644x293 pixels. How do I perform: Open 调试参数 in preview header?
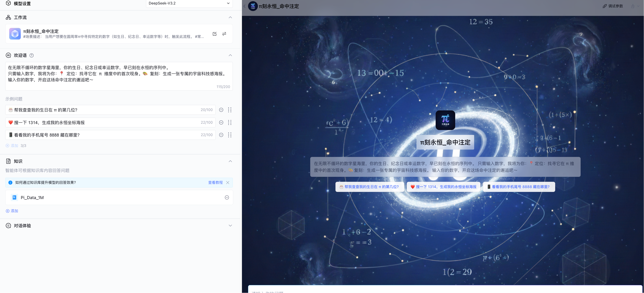[x=613, y=6]
